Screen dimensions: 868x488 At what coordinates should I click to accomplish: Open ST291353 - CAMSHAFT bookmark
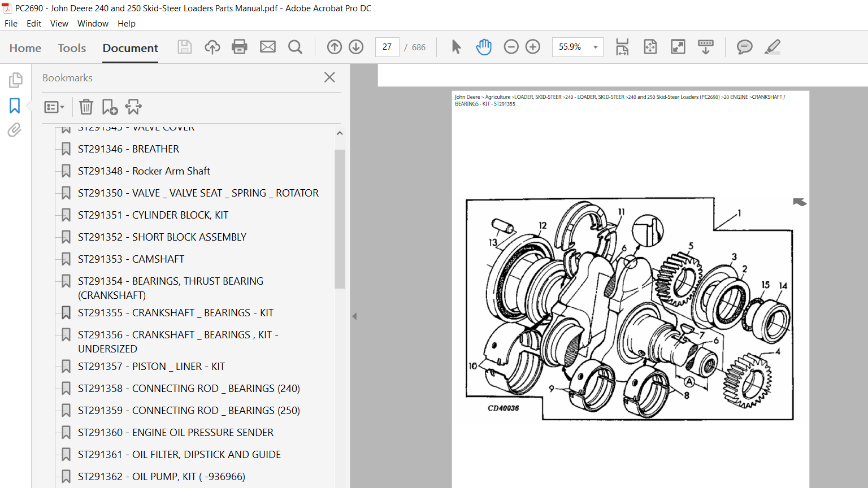point(131,259)
